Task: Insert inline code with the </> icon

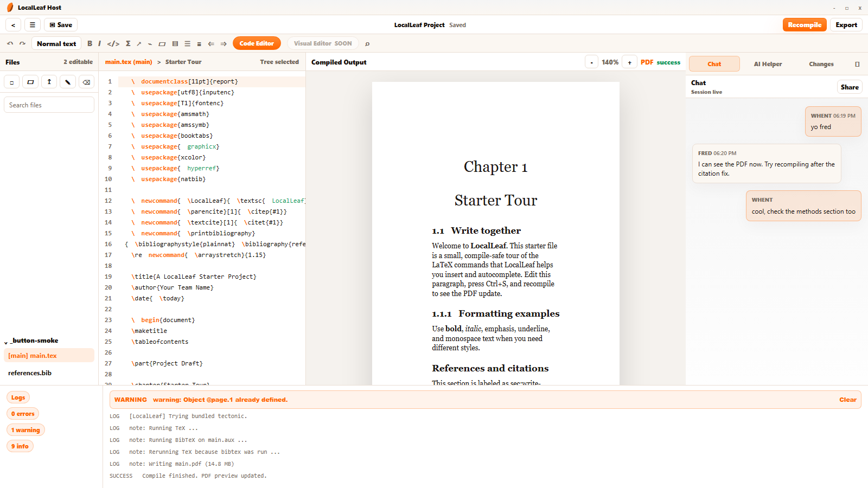Action: click(113, 43)
